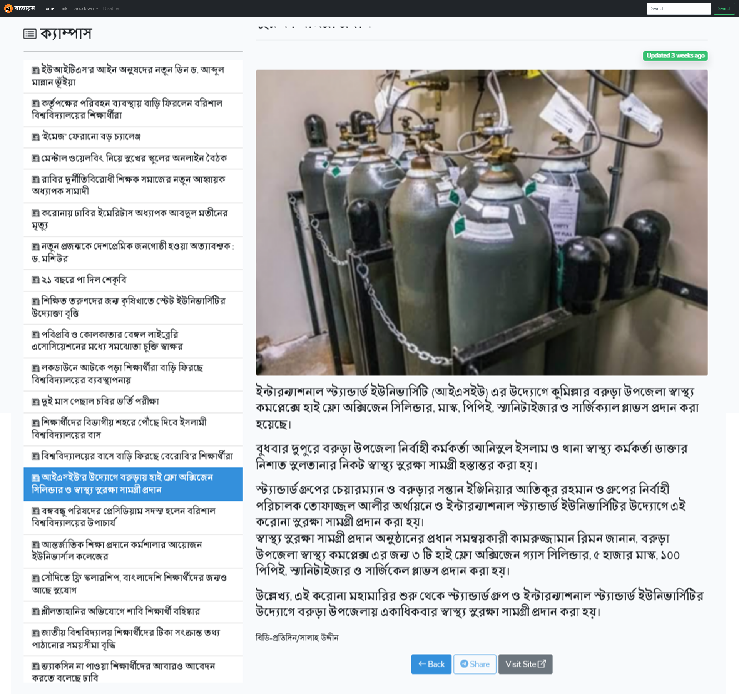
Task: Click the left arrow icon on Back
Action: [422, 664]
